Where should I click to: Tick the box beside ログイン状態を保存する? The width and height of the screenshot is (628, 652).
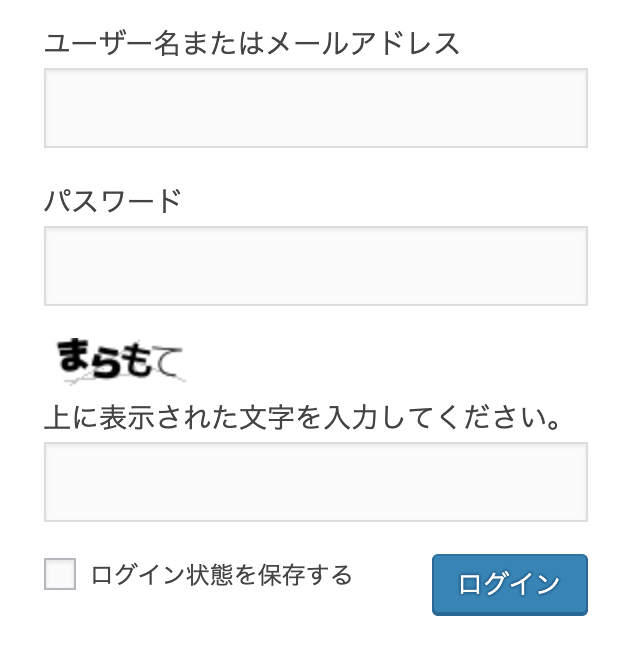tap(60, 575)
